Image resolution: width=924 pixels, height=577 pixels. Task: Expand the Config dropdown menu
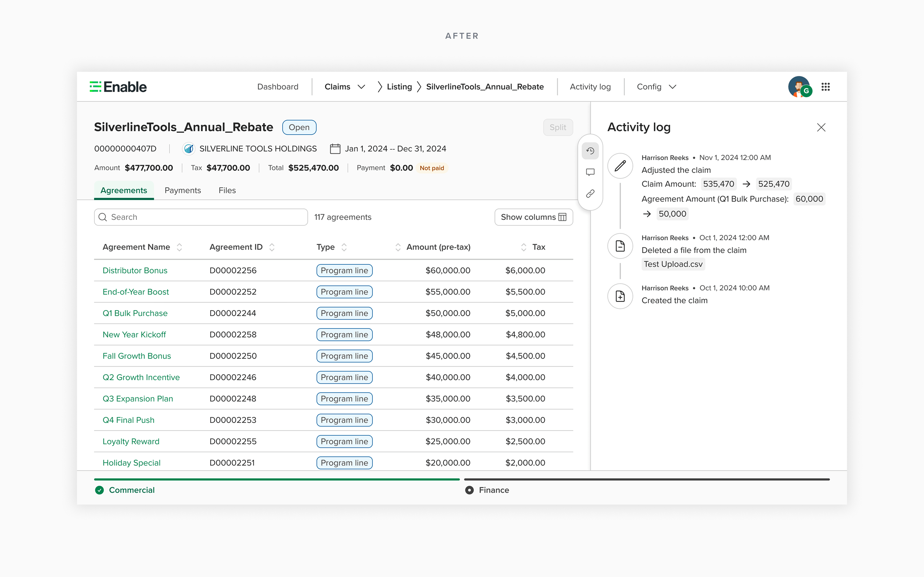pyautogui.click(x=672, y=87)
